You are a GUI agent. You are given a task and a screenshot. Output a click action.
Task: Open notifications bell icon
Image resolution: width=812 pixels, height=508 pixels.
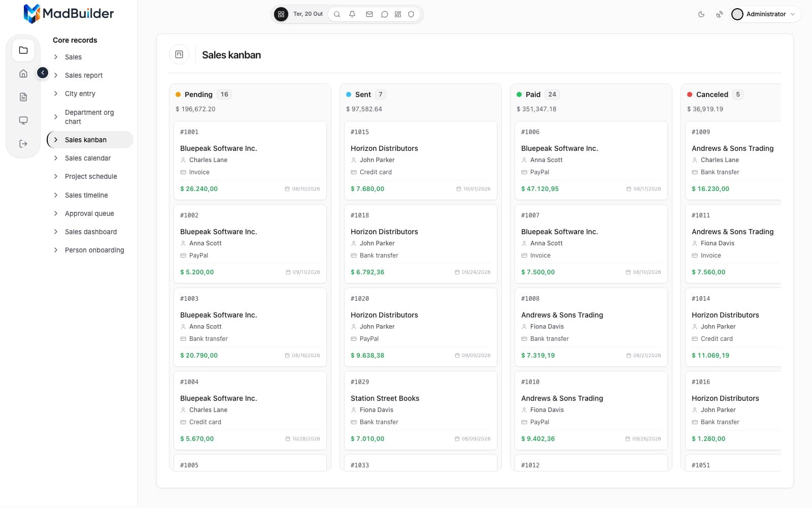352,14
